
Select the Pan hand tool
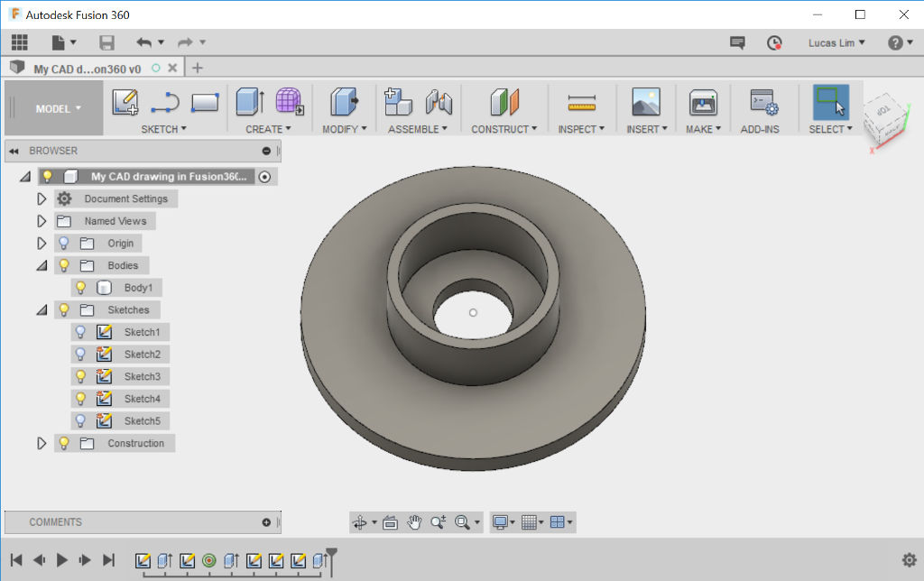point(414,522)
